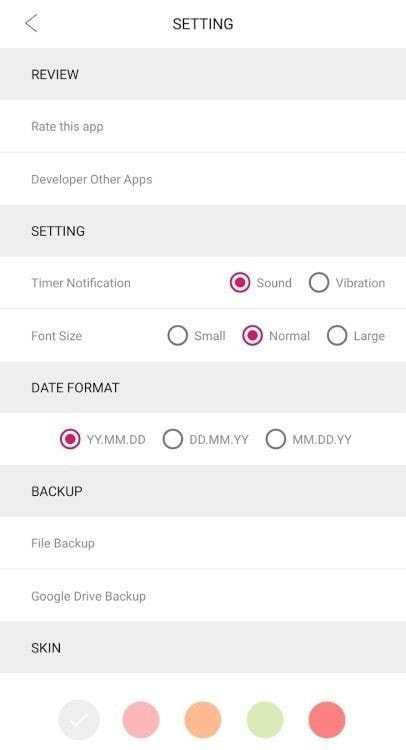Select the orange skin swatch
The width and height of the screenshot is (406, 750).
tap(203, 719)
